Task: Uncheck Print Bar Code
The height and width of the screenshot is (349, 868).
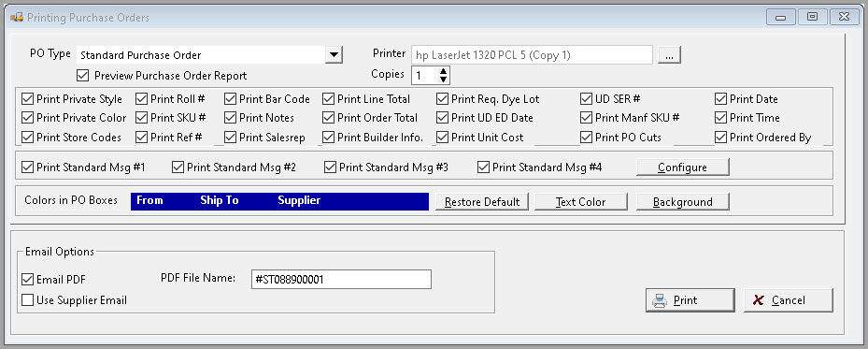Action: [230, 99]
